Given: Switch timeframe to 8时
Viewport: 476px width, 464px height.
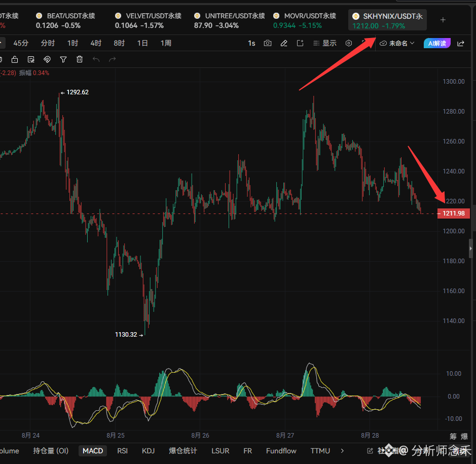Looking at the screenshot, I should point(119,43).
